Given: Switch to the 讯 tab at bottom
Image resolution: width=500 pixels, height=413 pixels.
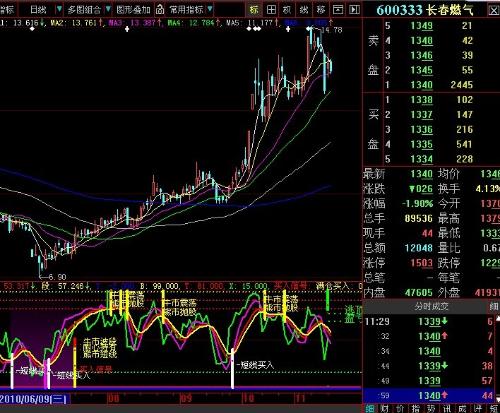Looking at the screenshot, I should point(447,409).
